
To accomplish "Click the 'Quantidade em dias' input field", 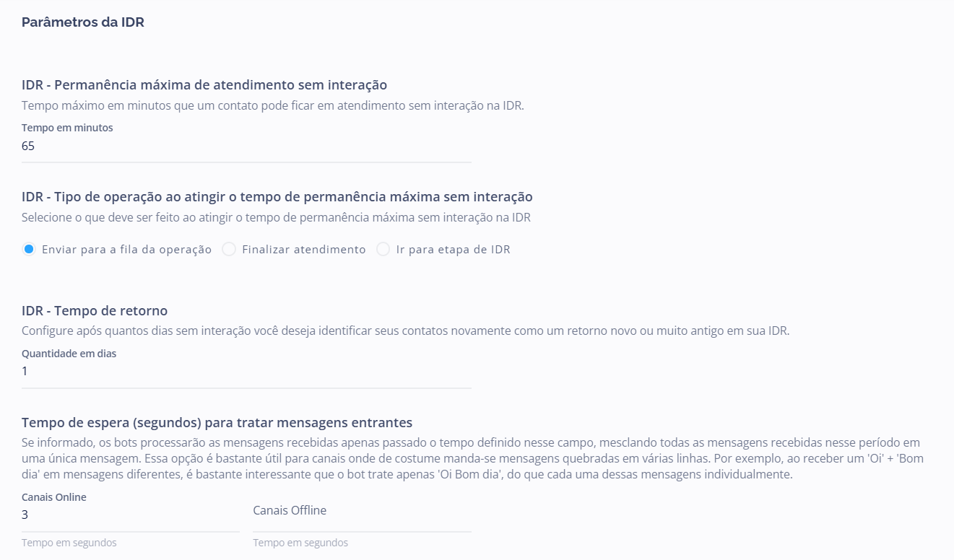I will (x=246, y=372).
